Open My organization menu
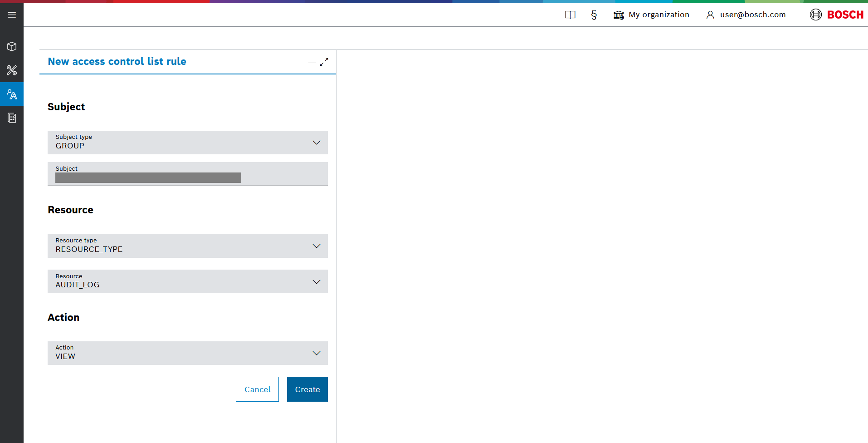Viewport: 868px width, 443px height. (x=651, y=15)
